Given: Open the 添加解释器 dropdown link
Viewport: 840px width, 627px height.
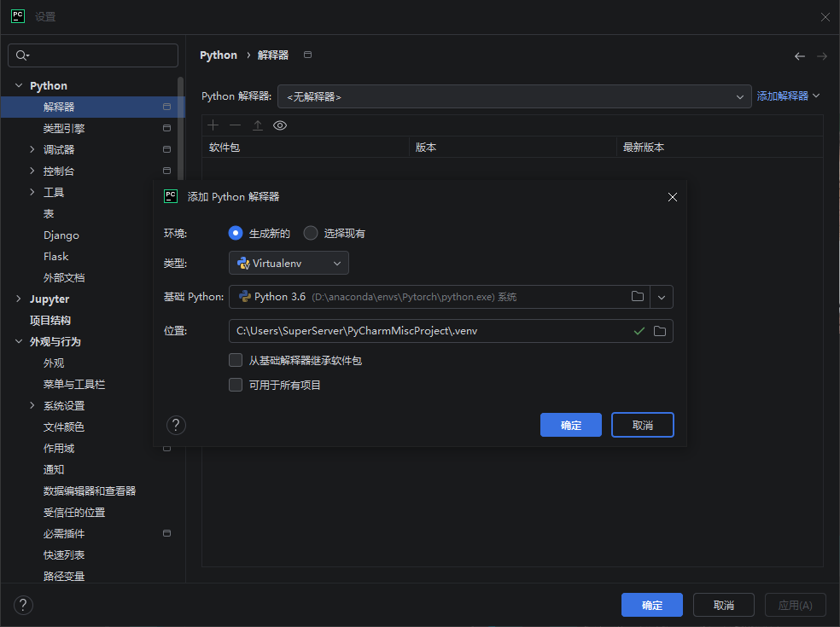Looking at the screenshot, I should point(788,96).
